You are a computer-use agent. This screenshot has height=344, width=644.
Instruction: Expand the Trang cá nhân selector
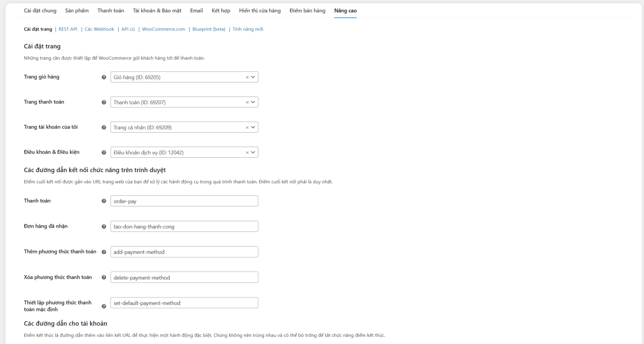tap(253, 127)
